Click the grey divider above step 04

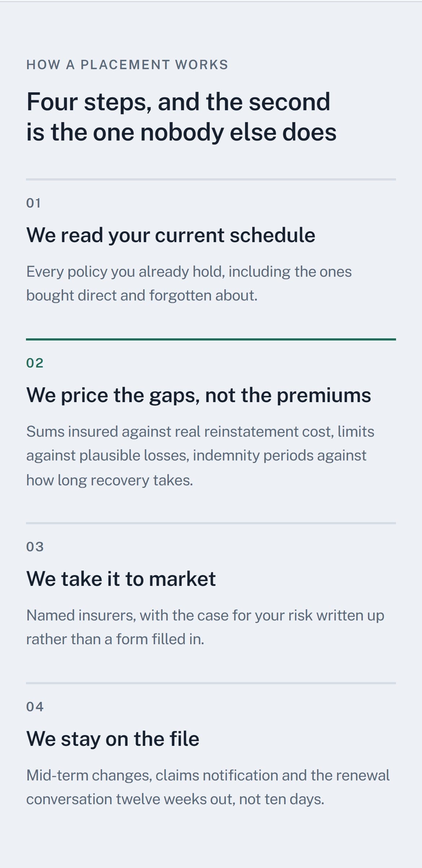(211, 683)
